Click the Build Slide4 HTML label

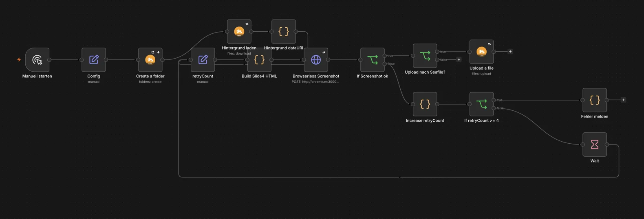pos(259,76)
